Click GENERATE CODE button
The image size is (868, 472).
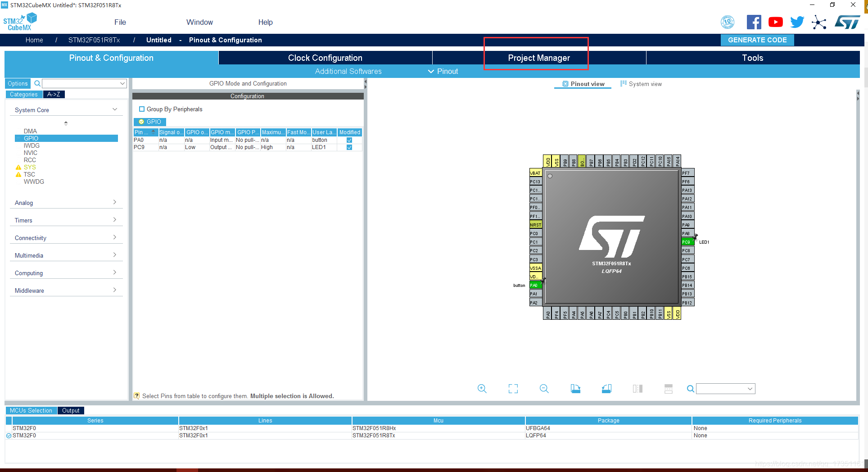[757, 40]
